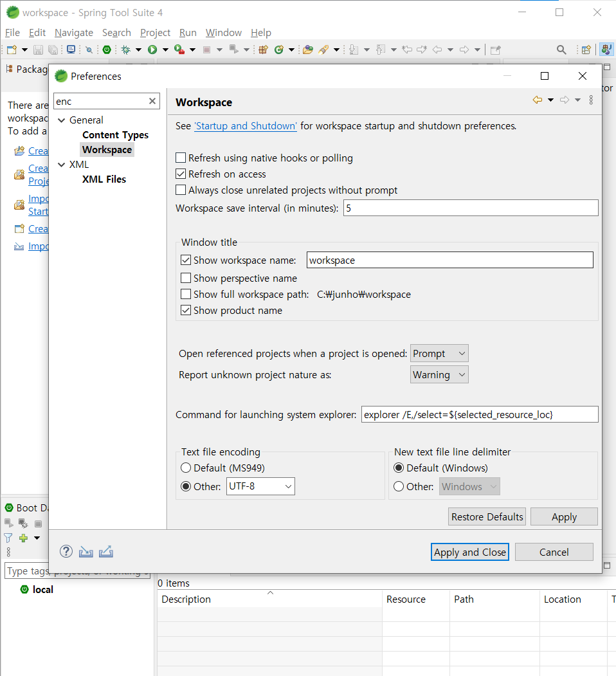Screen dimensions: 616x676
Task: Open the UTF-8 encoding combo box
Action: [261, 486]
